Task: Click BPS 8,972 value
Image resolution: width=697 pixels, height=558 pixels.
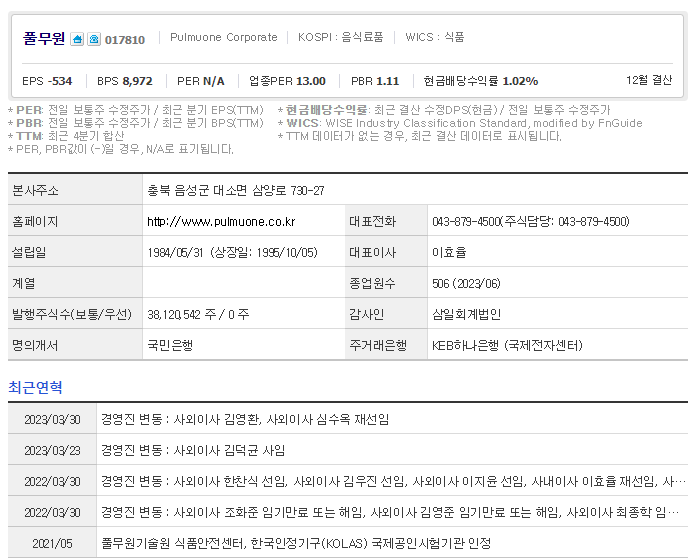Action: pos(124,81)
